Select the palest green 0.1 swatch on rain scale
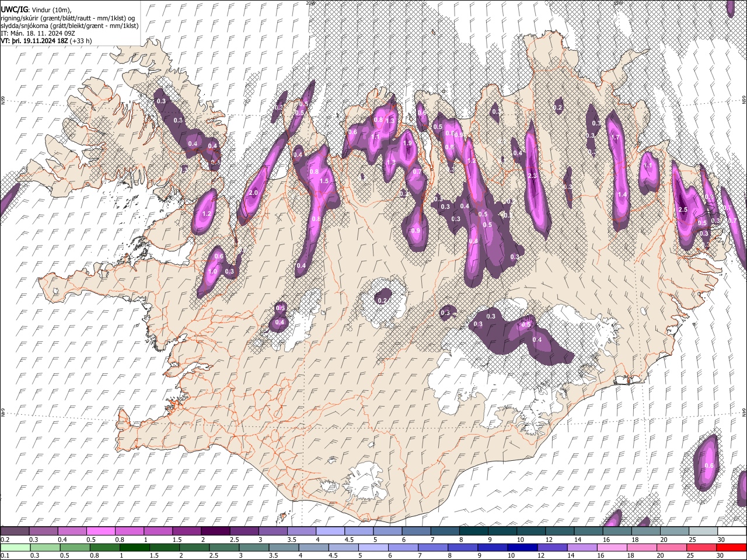747x560 pixels. [x=15, y=547]
